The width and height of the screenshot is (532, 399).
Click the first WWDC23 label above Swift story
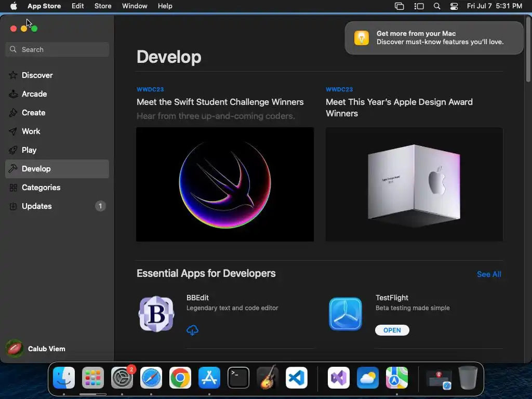tap(150, 89)
